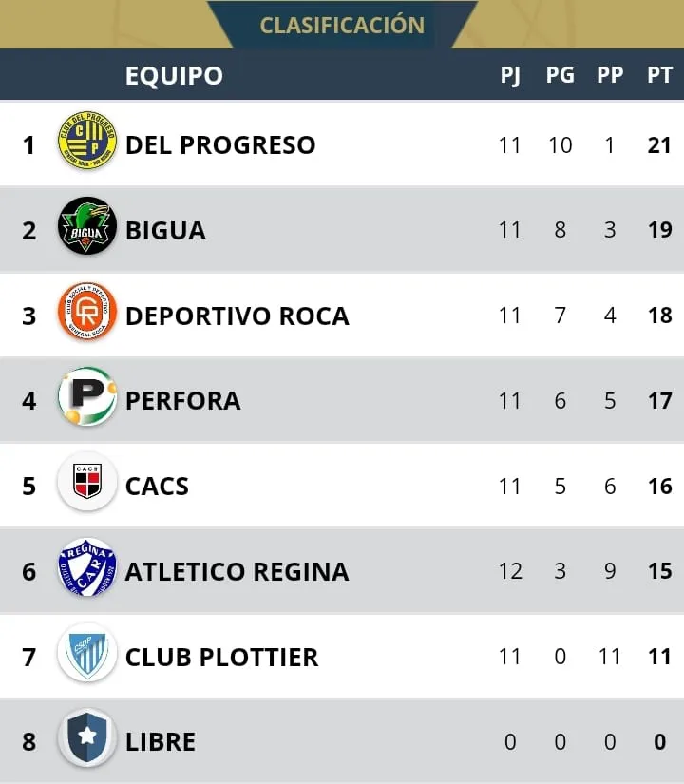Select the Deportivo Roca orange logo
This screenshot has width=684, height=784.
coord(86,315)
